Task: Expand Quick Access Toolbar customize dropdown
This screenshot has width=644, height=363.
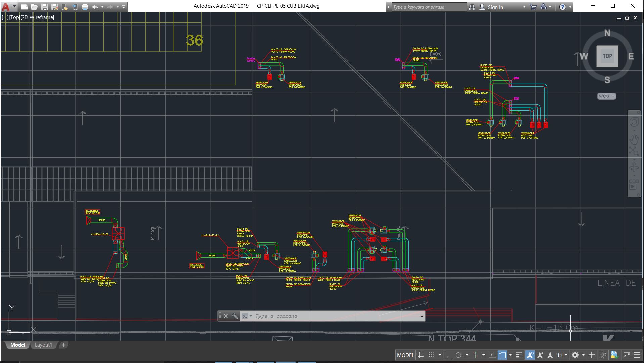Action: pyautogui.click(x=124, y=7)
